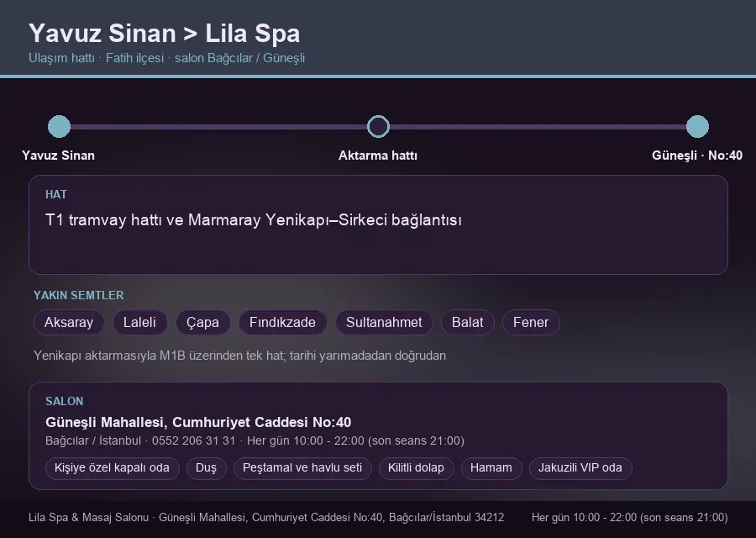Click the T1 tramvay hattı line description
This screenshot has width=756, height=538.
(254, 220)
